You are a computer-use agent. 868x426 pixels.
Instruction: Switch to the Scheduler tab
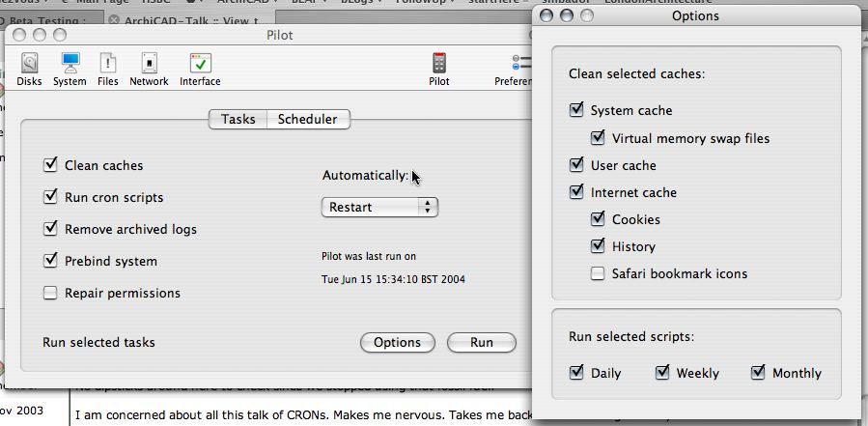pyautogui.click(x=307, y=120)
